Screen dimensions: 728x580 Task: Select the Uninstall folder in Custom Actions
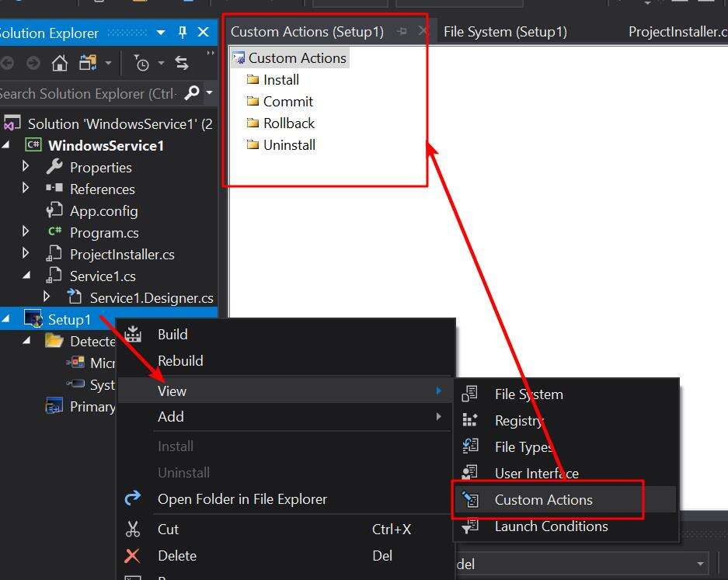click(289, 144)
